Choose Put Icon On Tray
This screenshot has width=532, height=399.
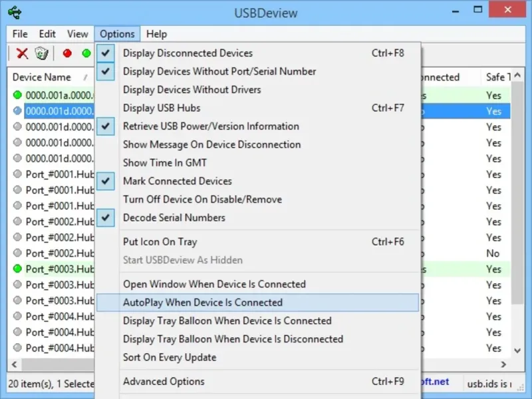[257, 242]
